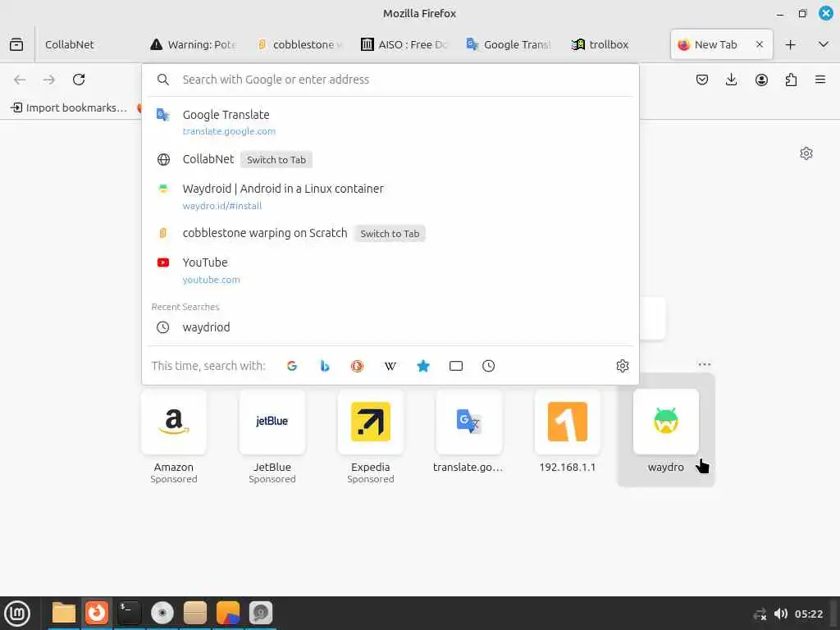
Task: Choose the YouTube suggestion
Action: (390, 270)
